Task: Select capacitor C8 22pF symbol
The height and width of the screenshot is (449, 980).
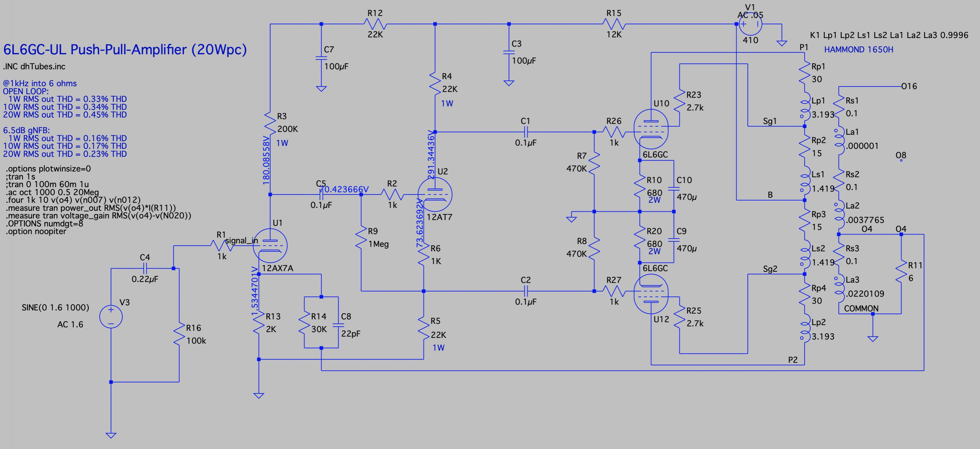Action: [x=338, y=325]
